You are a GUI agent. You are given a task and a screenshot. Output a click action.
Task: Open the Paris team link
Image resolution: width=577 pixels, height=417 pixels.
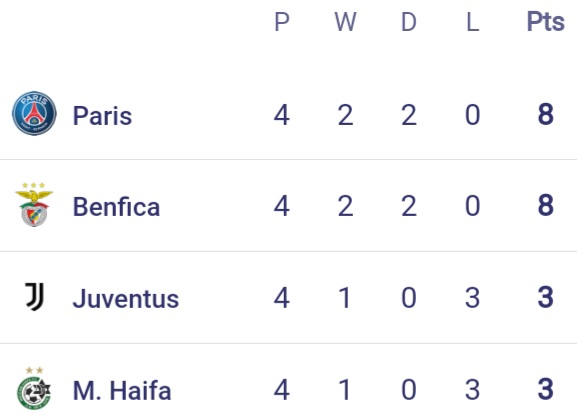pos(102,116)
